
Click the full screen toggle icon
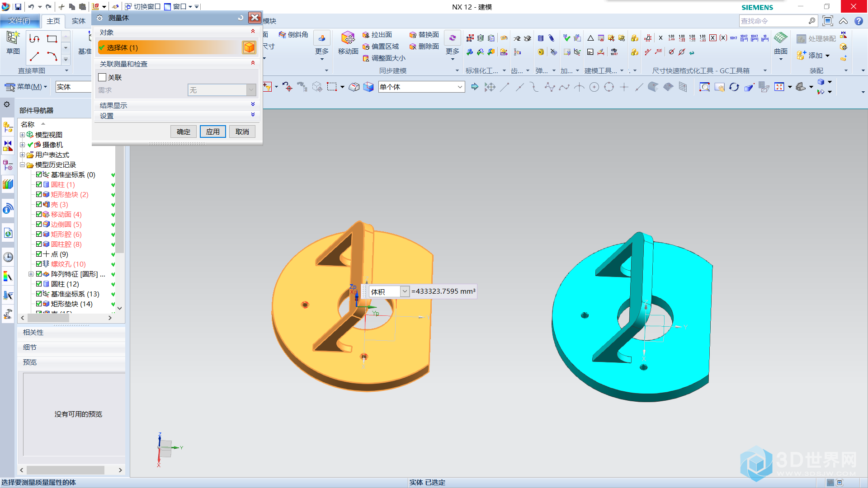(828, 21)
